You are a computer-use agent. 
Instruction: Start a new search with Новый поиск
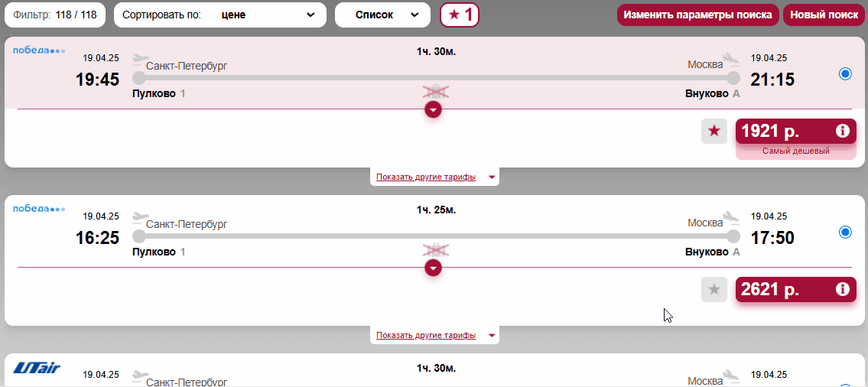pos(824,15)
